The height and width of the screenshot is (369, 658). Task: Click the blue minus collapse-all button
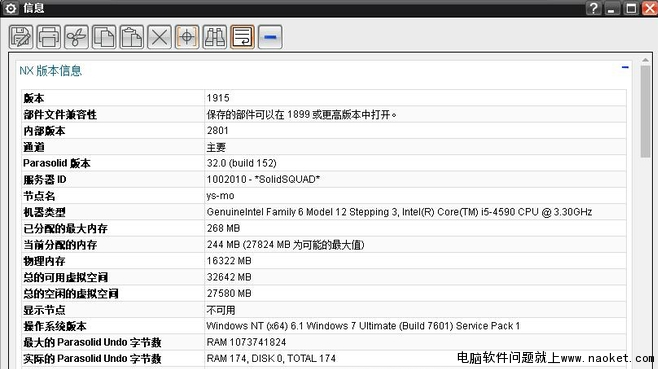[x=270, y=37]
